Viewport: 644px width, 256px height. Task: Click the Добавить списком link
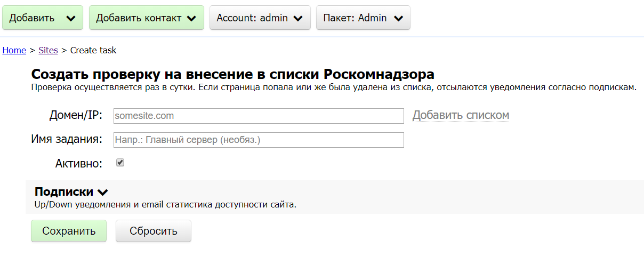461,115
